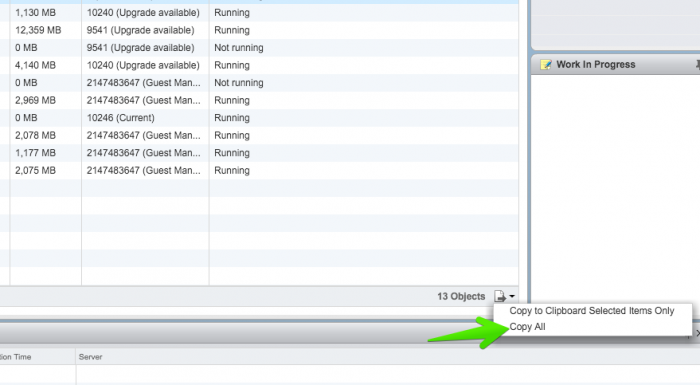The image size is (700, 385).
Task: Click Guest Managed version in 2,078 MB row
Action: [x=144, y=135]
